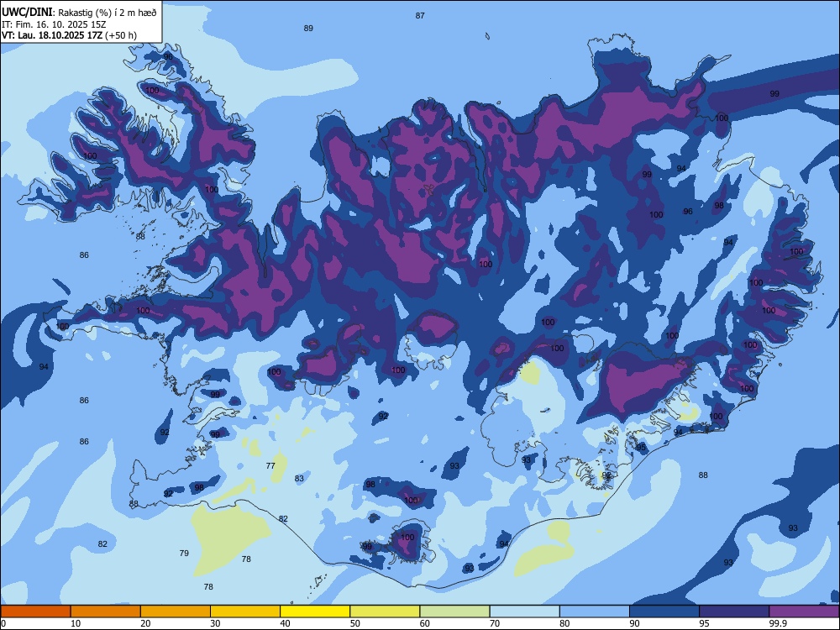Click the legend tick label '99.9'
Viewport: 840px width, 630px height.
[x=778, y=623]
